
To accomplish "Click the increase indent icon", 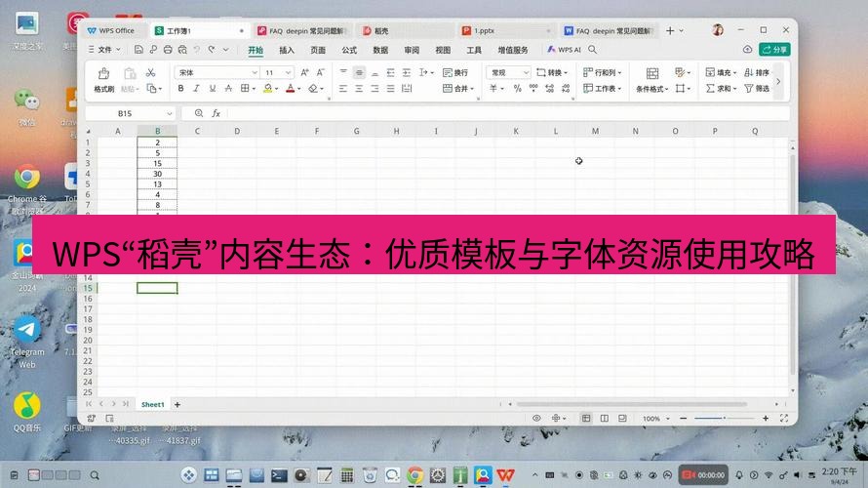I will coord(407,72).
